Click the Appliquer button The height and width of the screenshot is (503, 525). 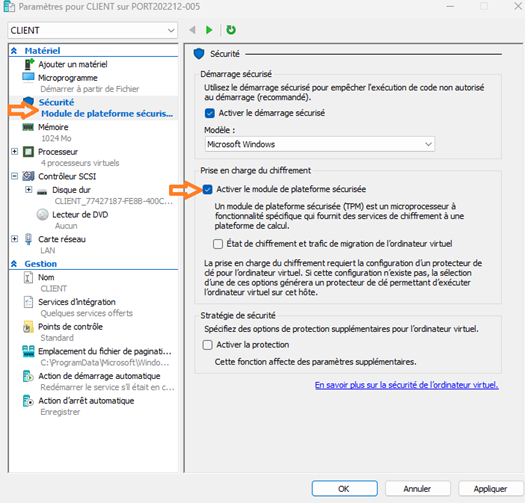(x=490, y=489)
